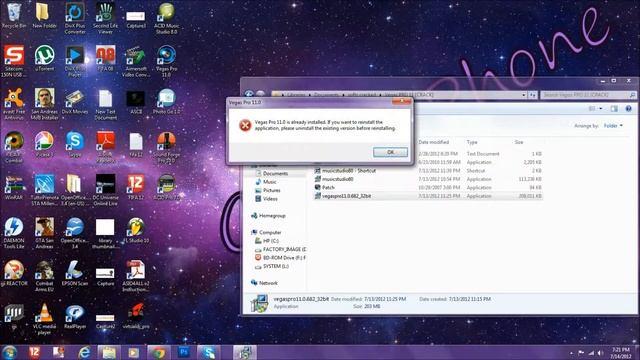Open GTA San Andreas desktop shortcut
The height and width of the screenshot is (360, 640).
coord(44,233)
